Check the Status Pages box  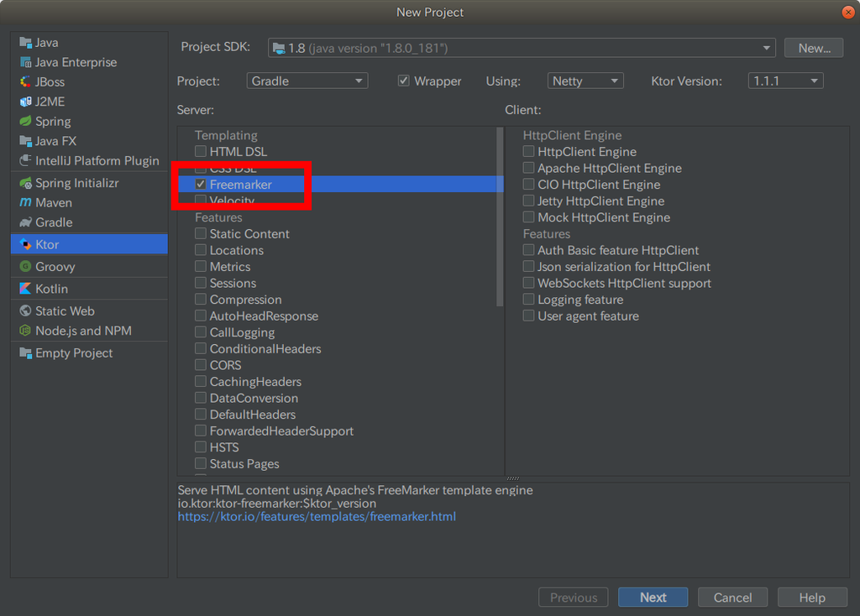[201, 463]
